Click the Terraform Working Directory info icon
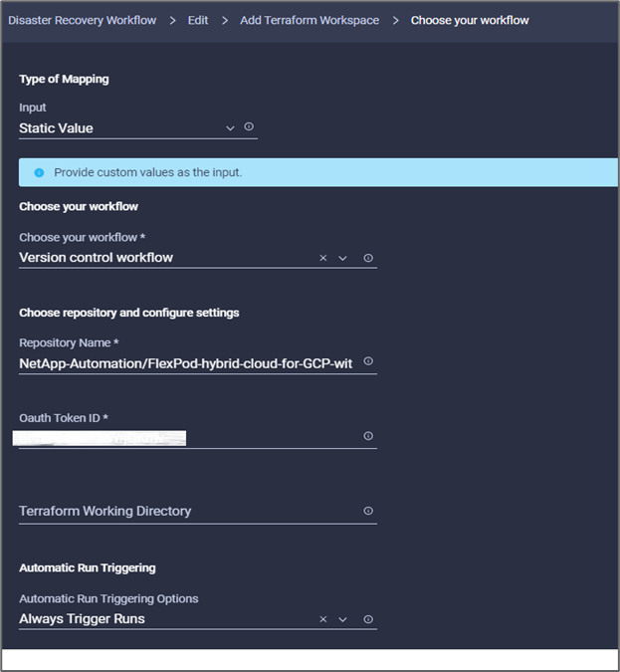Screen dimensions: 620x672 pyautogui.click(x=368, y=511)
